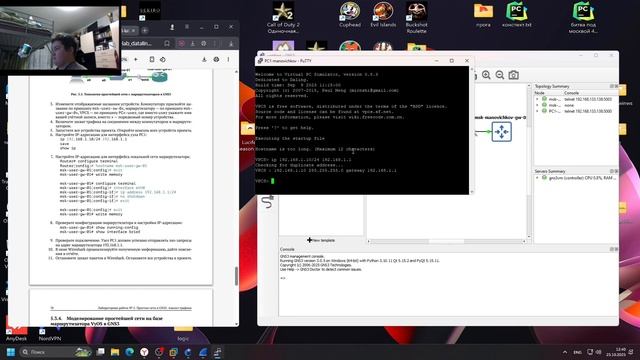Float the Servers Summary panel
Screen dimensions: 640x360
click(611, 171)
